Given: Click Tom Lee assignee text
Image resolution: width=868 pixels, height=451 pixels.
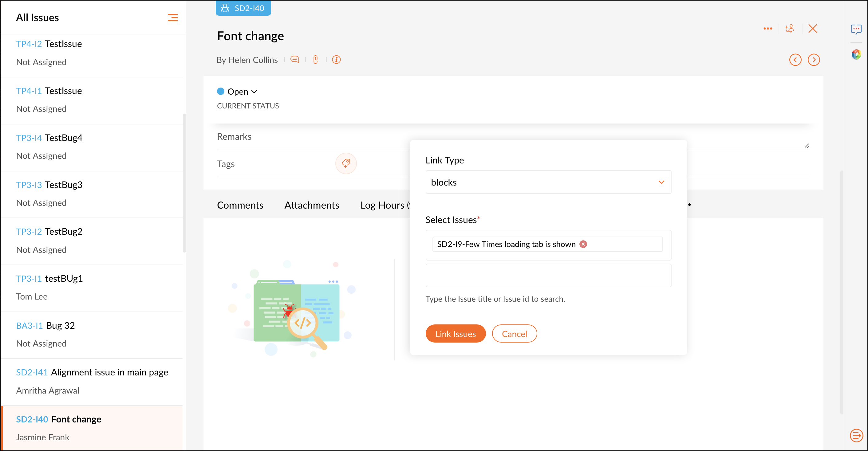Looking at the screenshot, I should tap(32, 296).
